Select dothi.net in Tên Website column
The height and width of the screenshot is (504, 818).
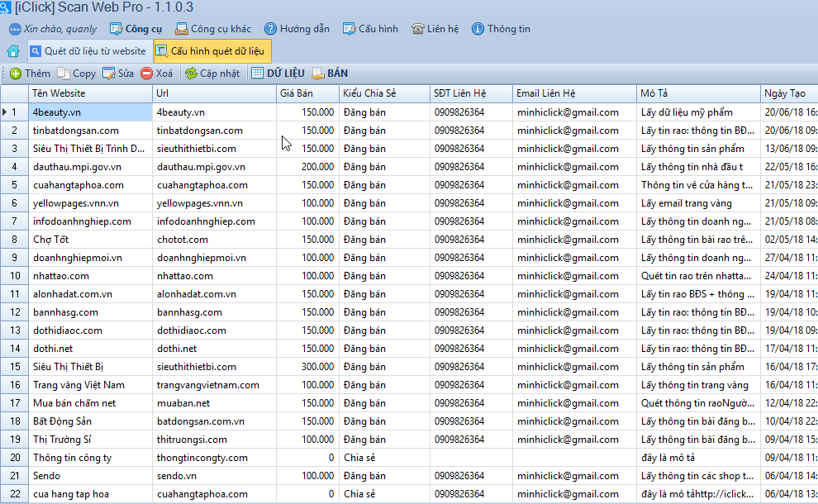90,349
